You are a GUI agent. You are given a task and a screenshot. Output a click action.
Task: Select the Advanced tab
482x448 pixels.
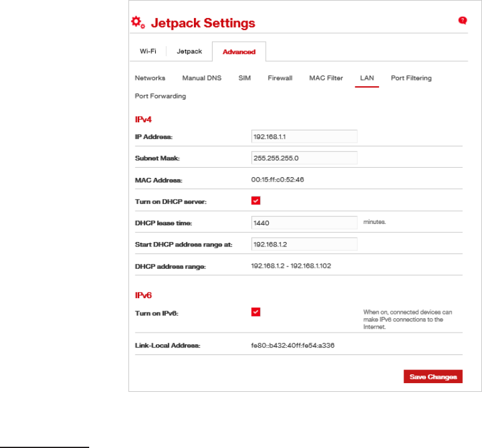(239, 52)
